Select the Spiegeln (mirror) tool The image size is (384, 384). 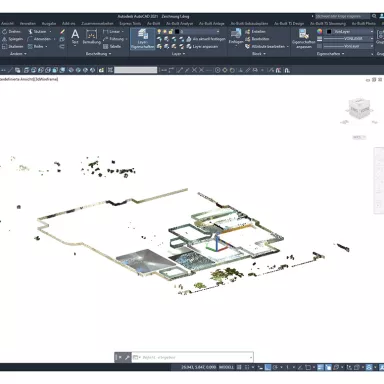(12, 39)
